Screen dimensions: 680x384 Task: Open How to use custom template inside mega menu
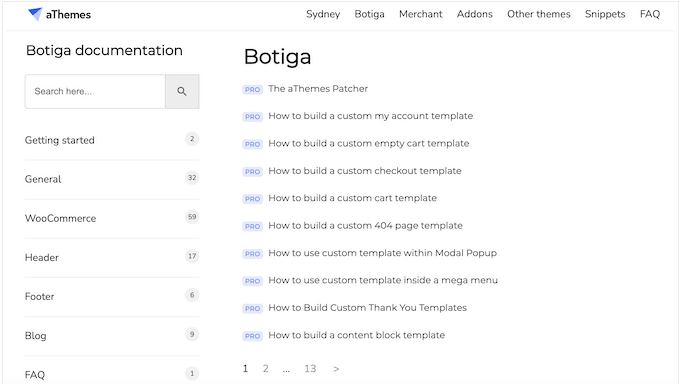383,280
